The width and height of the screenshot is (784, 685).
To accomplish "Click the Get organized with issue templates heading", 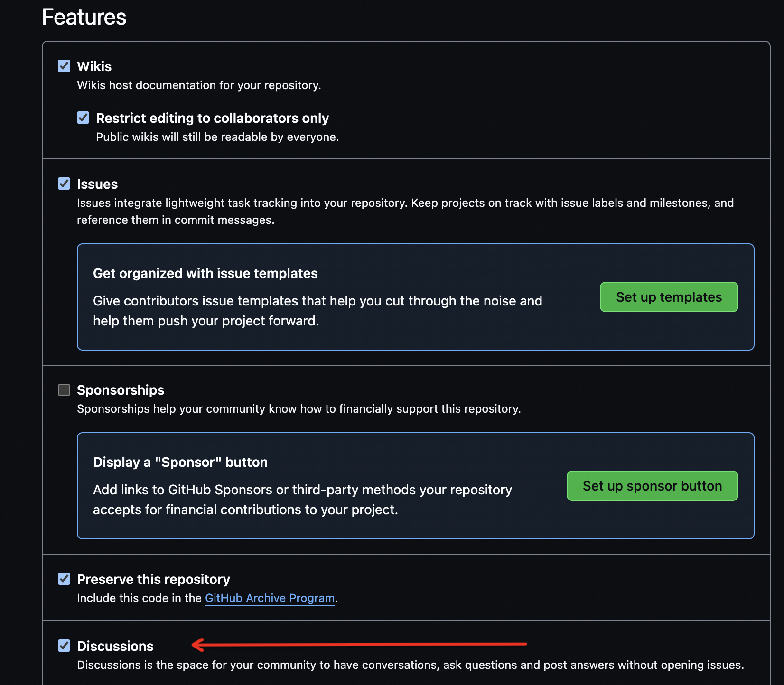I will (205, 273).
